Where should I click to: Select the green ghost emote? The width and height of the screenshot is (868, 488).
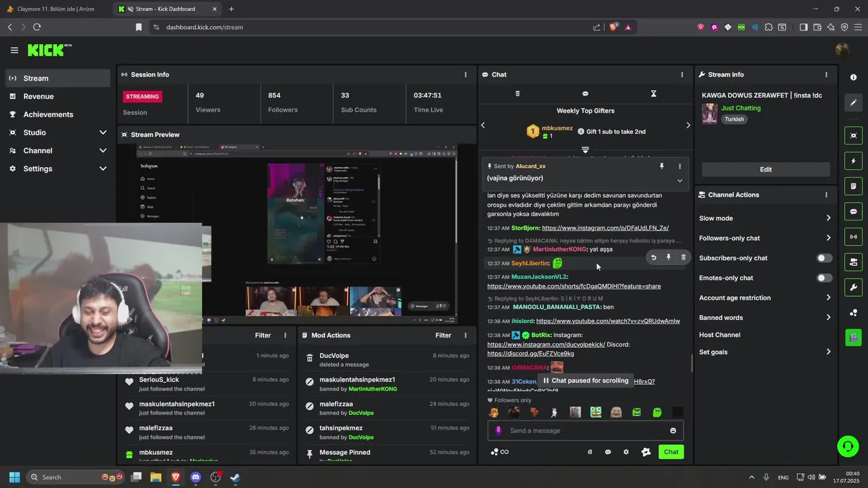pyautogui.click(x=656, y=412)
